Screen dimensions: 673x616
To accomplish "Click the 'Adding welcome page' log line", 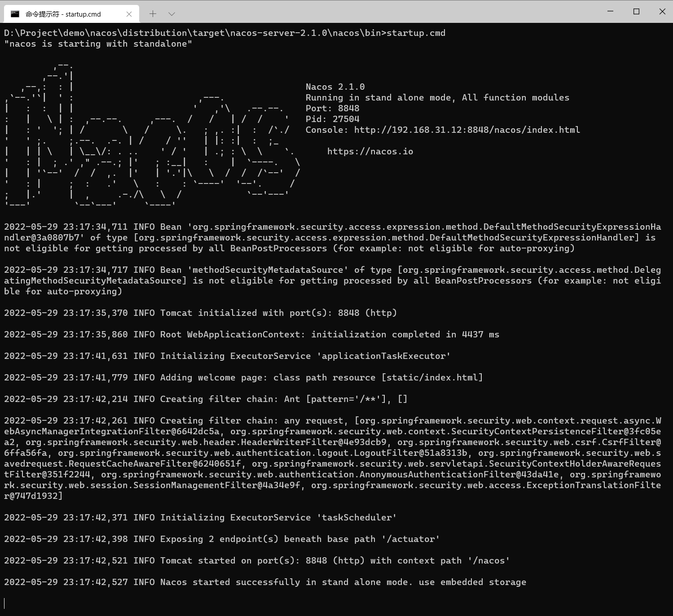I will (243, 378).
